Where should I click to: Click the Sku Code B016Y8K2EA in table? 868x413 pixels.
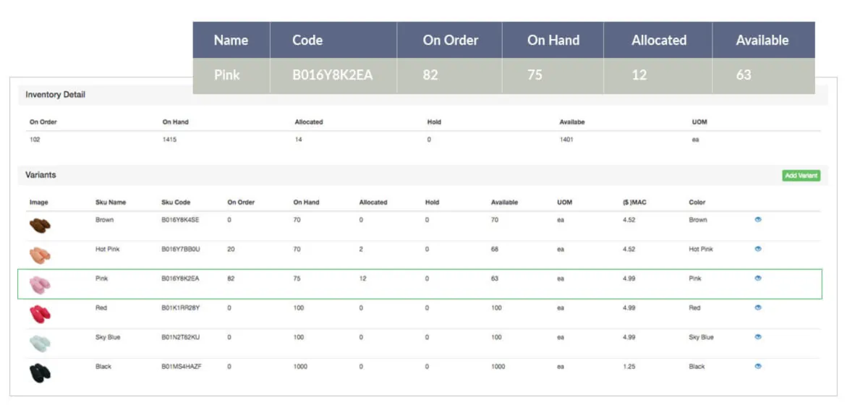180,278
